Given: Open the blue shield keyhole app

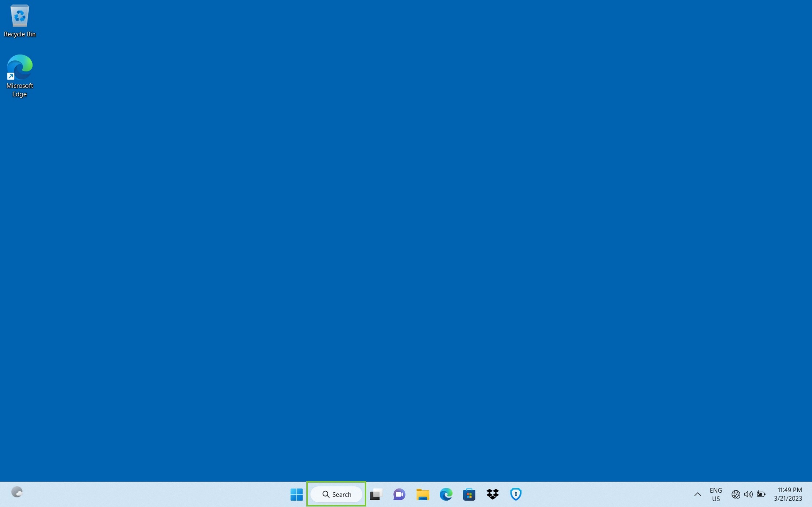Looking at the screenshot, I should point(516,494).
